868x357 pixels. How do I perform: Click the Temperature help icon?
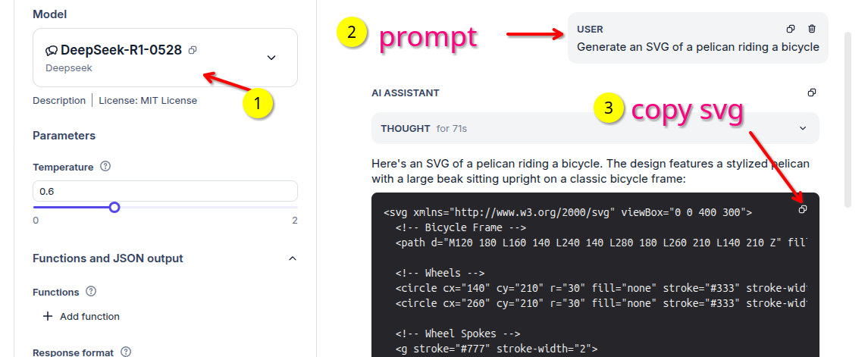point(105,167)
